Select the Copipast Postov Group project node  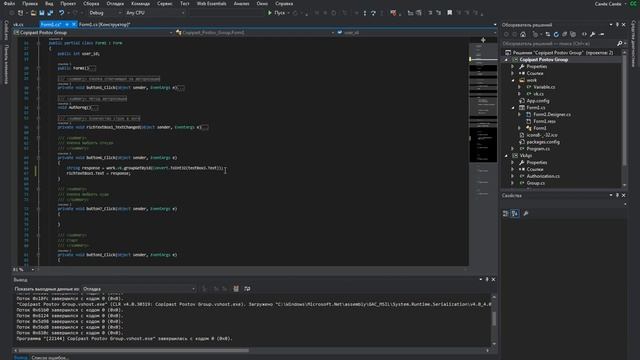(x=543, y=60)
